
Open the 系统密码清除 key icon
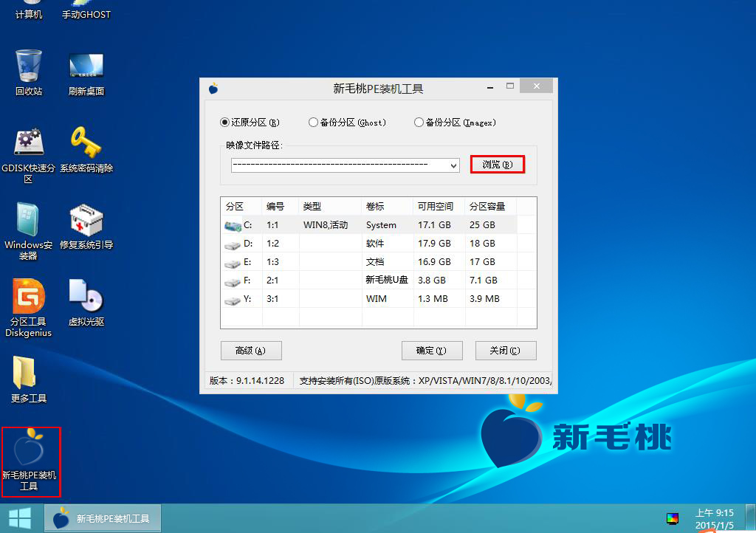coord(86,149)
